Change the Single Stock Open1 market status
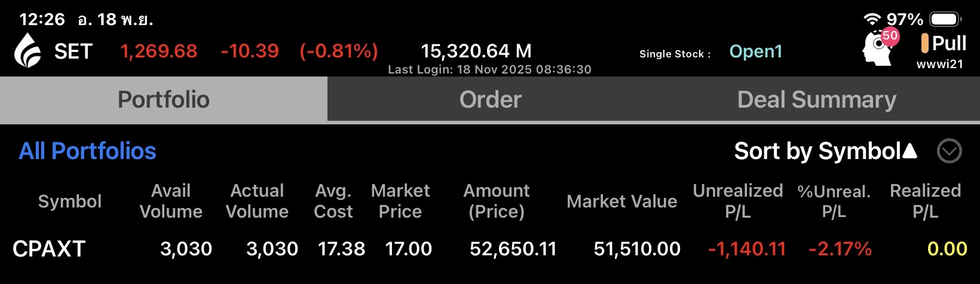980x284 pixels. 755,52
